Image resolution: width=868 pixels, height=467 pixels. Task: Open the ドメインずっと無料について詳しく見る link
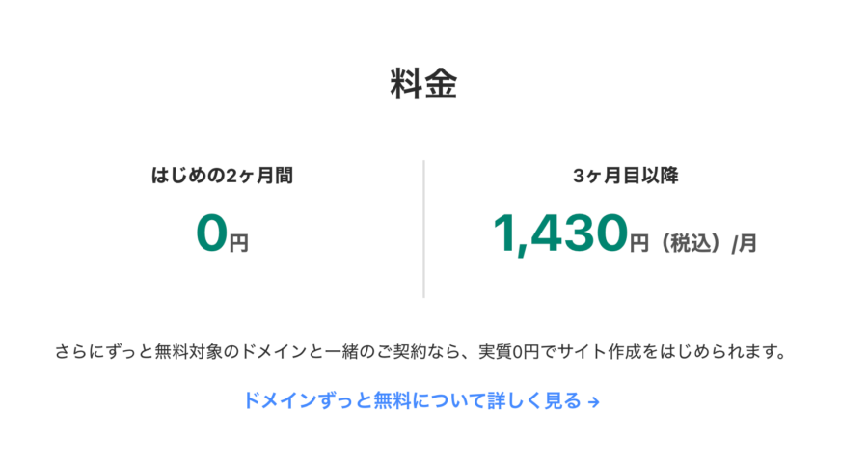coord(421,400)
